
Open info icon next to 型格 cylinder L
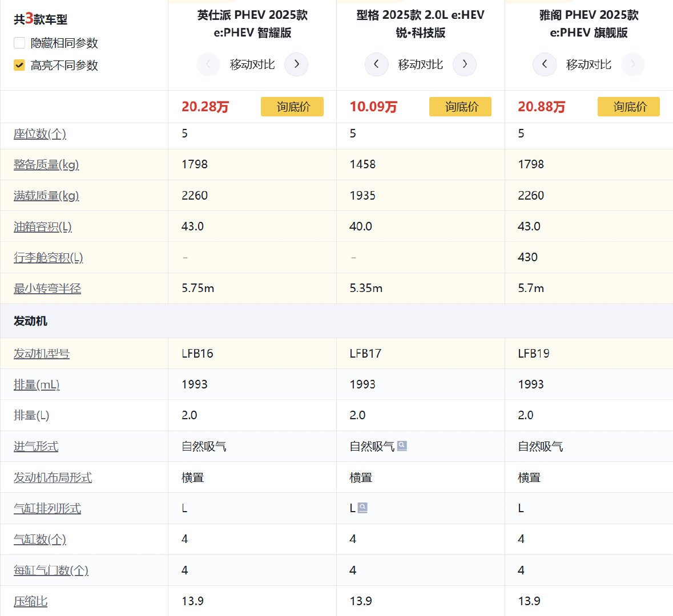pos(362,508)
